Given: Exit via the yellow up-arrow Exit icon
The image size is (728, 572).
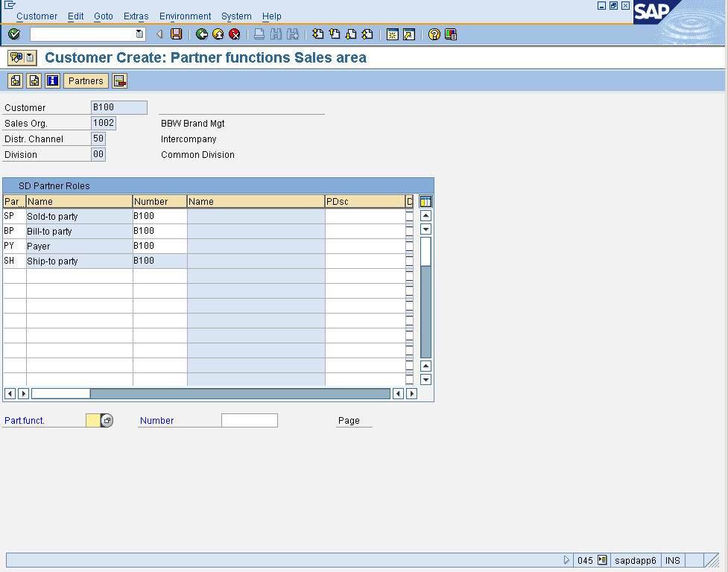Looking at the screenshot, I should coord(218,34).
